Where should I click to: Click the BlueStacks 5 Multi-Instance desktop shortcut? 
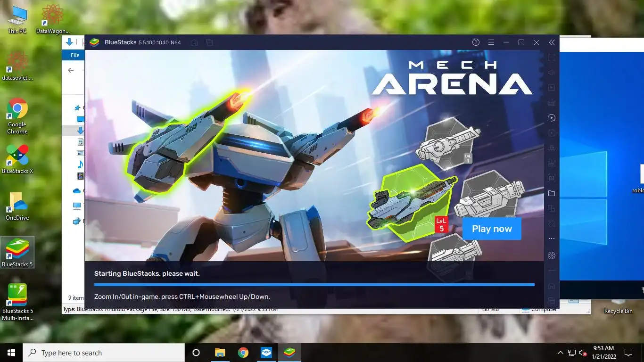pos(17,302)
